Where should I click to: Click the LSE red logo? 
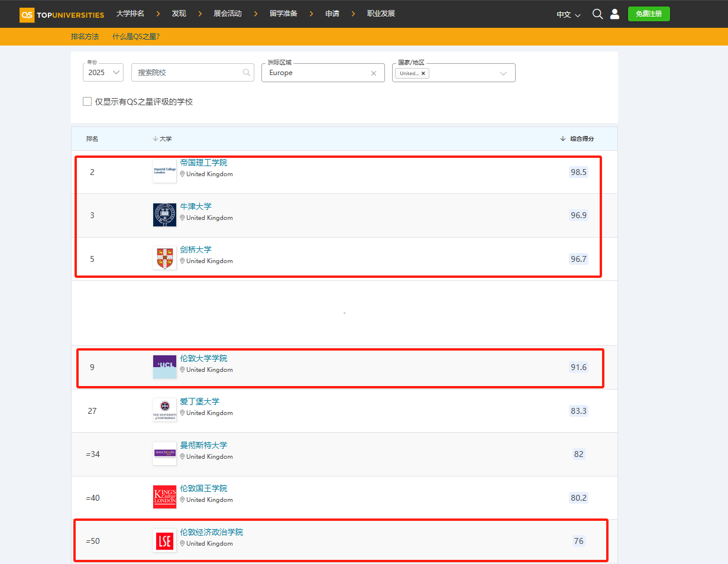coord(164,540)
